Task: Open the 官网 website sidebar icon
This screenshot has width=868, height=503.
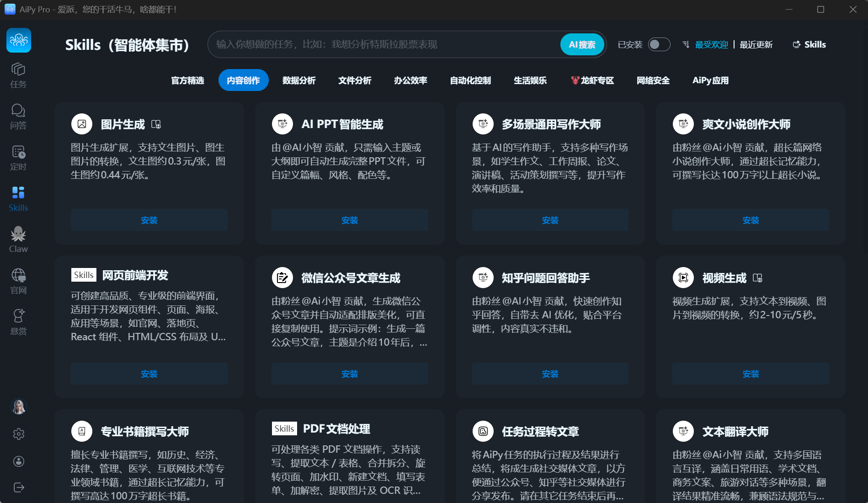Action: 18,281
